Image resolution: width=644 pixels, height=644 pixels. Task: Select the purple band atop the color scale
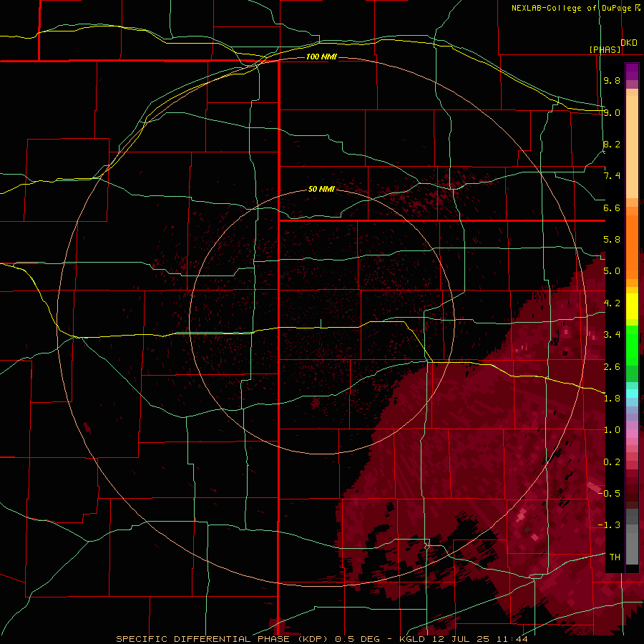[x=632, y=72]
